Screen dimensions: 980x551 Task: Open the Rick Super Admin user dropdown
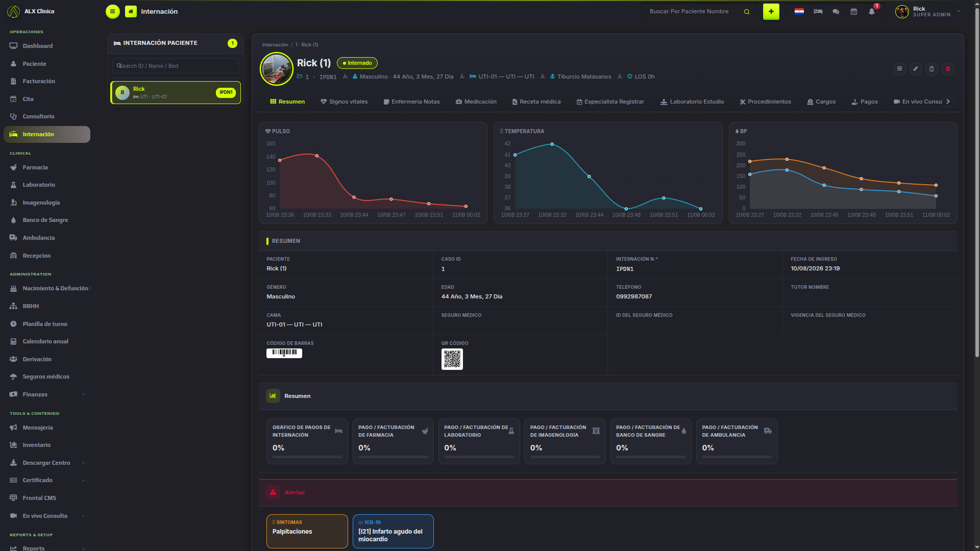click(x=928, y=11)
